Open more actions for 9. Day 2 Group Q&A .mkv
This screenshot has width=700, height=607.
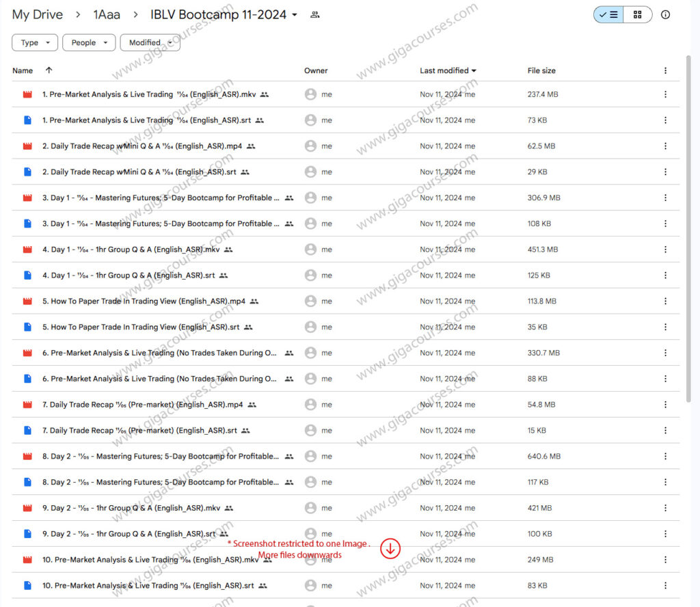click(665, 508)
